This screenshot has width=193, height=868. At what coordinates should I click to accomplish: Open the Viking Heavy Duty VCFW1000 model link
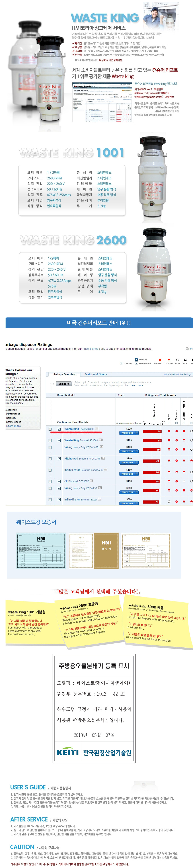tap(81, 447)
